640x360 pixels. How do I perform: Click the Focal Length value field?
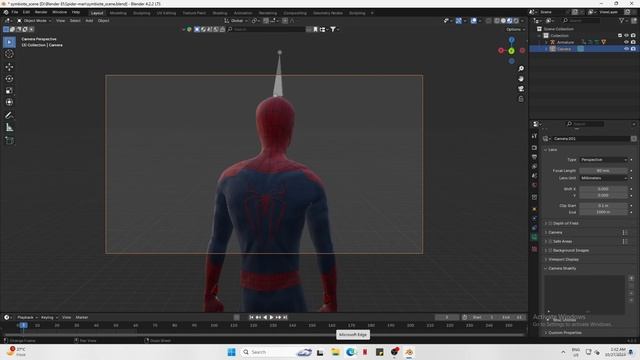click(x=603, y=171)
